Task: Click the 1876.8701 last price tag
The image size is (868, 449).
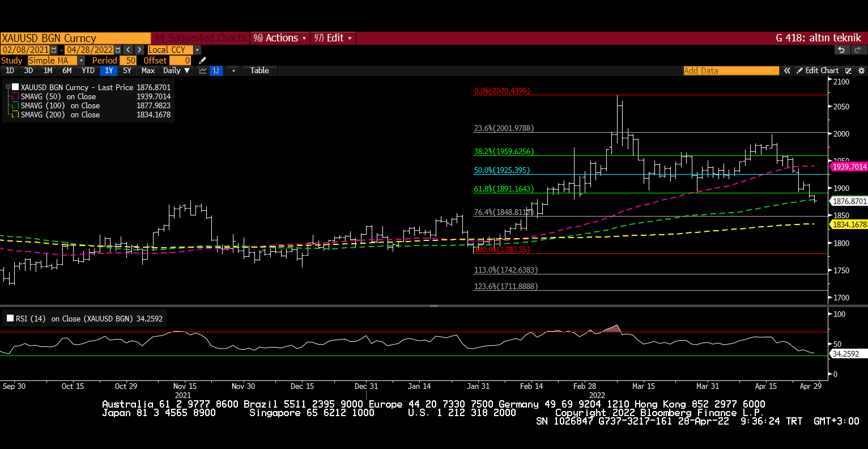Action: [849, 201]
